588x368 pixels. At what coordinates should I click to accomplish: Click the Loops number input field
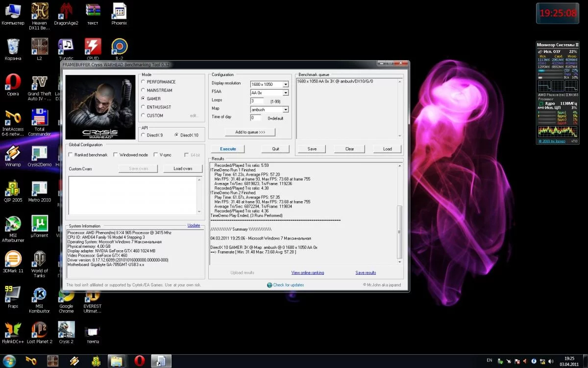(257, 101)
